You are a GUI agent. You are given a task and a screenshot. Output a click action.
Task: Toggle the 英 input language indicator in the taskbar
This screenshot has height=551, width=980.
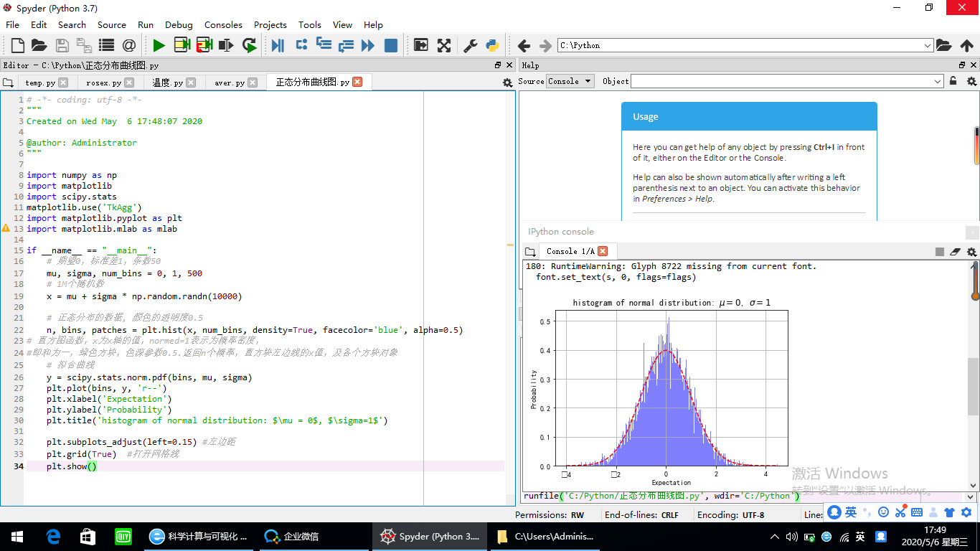[860, 537]
